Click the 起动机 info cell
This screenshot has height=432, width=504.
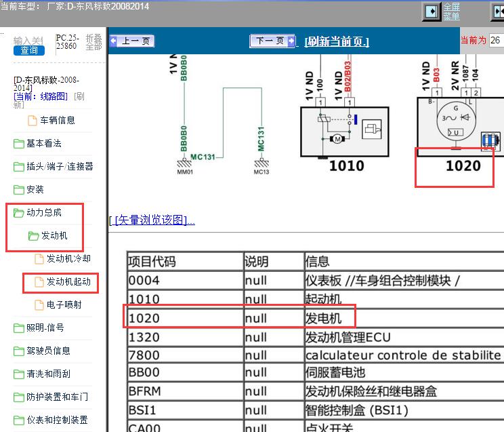click(404, 299)
